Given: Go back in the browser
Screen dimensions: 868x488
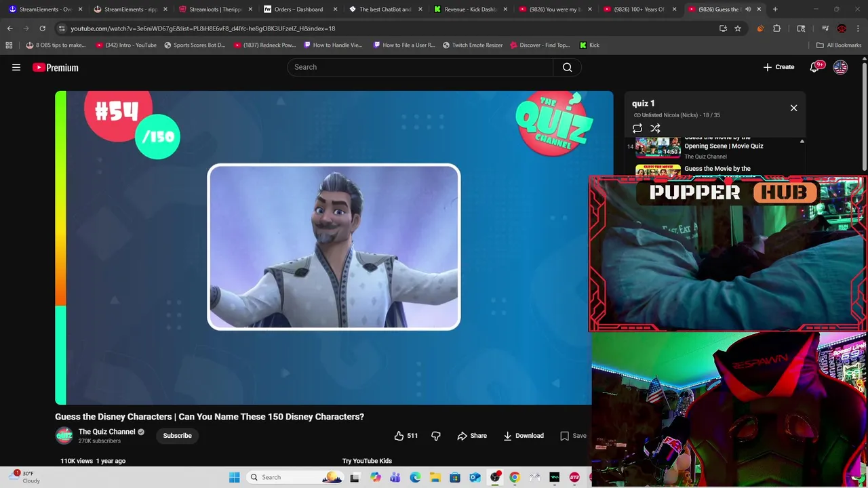Looking at the screenshot, I should (9, 28).
